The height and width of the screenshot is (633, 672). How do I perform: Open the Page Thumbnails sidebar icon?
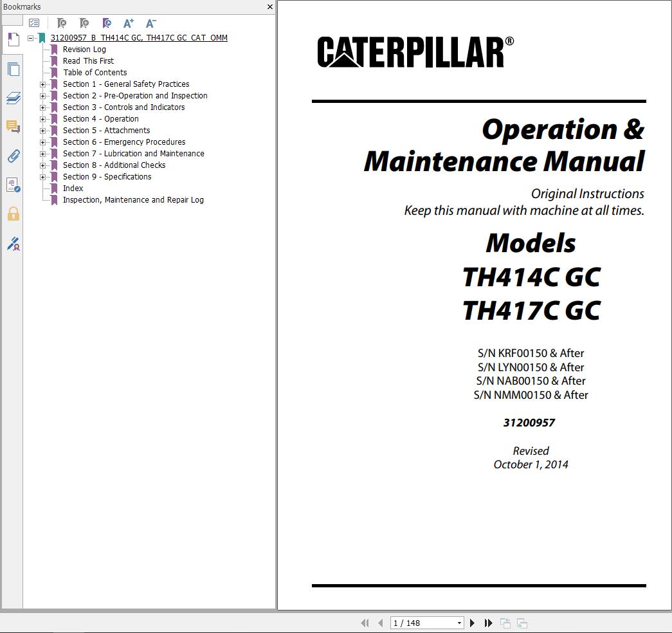tap(14, 69)
